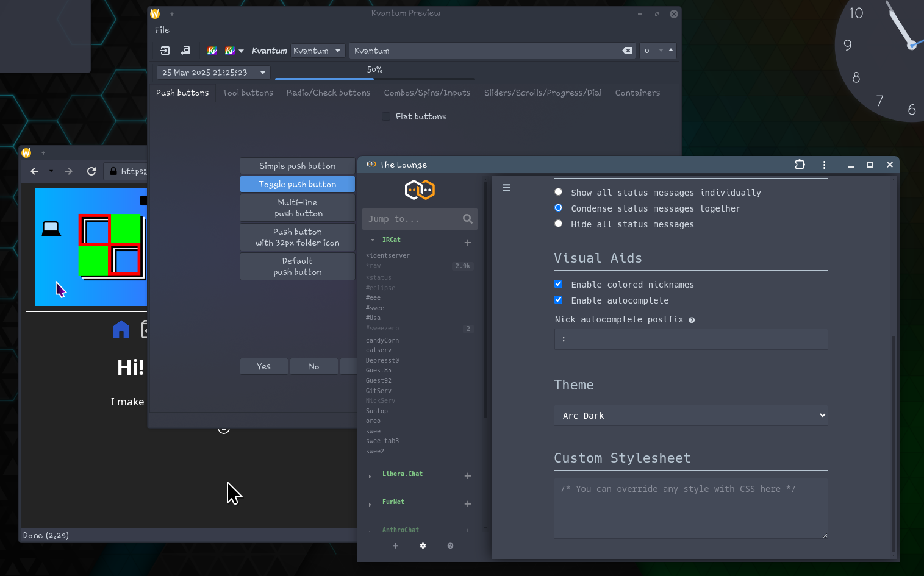
Task: Disable the Enable colored nicknames checkbox
Action: coord(558,284)
